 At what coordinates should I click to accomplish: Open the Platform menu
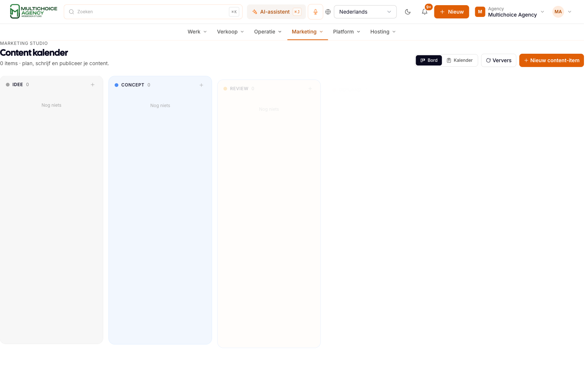347,32
